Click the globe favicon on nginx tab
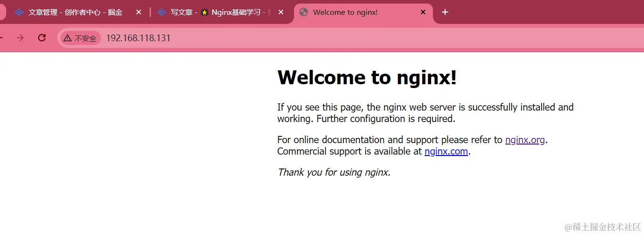Viewport: 644px width, 235px height. click(x=303, y=12)
